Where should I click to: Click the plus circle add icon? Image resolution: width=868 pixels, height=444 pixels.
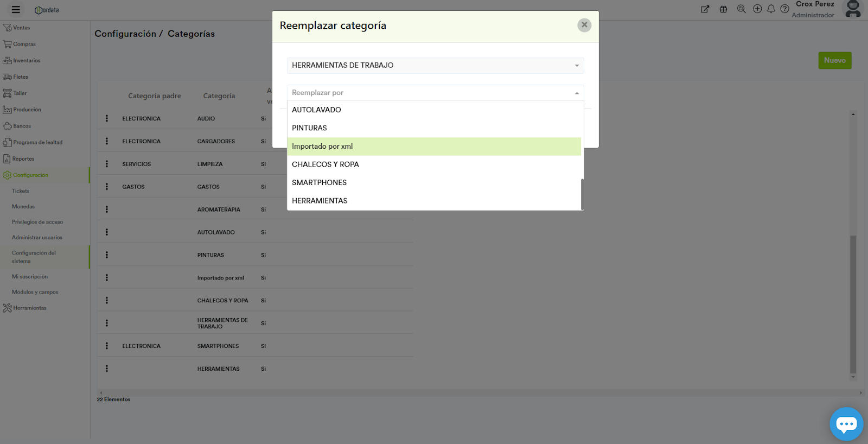(757, 9)
